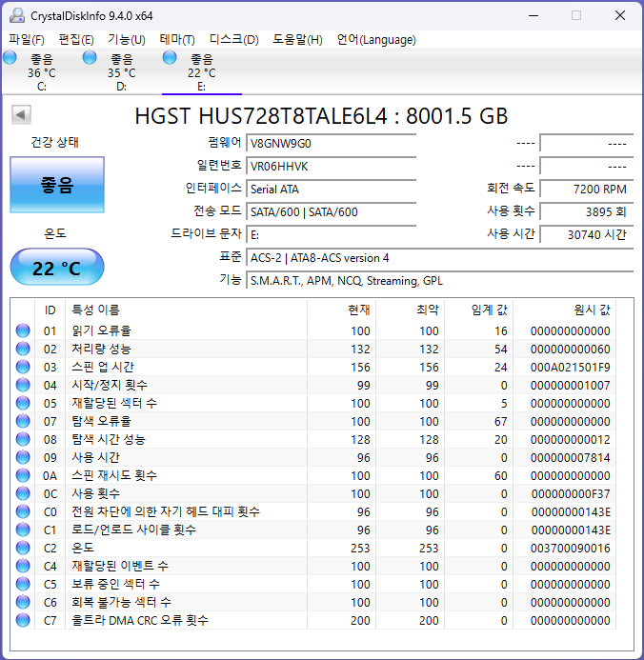Viewport: 644px width, 660px height.
Task: Open the 언어(Language) menu
Action: (376, 40)
